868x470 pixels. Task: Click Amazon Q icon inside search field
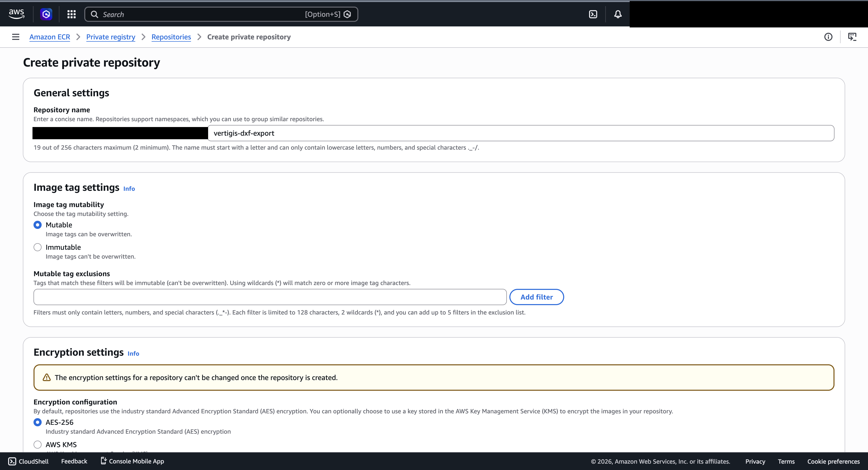click(x=347, y=14)
